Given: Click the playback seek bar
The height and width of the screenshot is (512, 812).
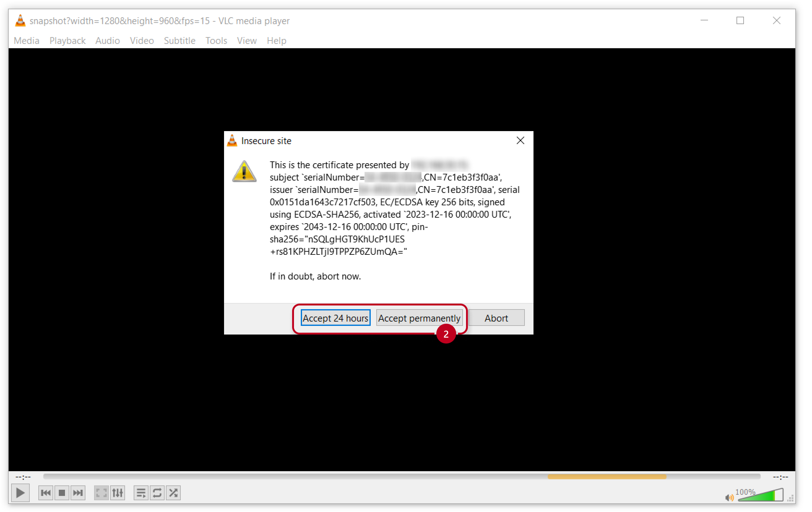Looking at the screenshot, I should tap(401, 476).
